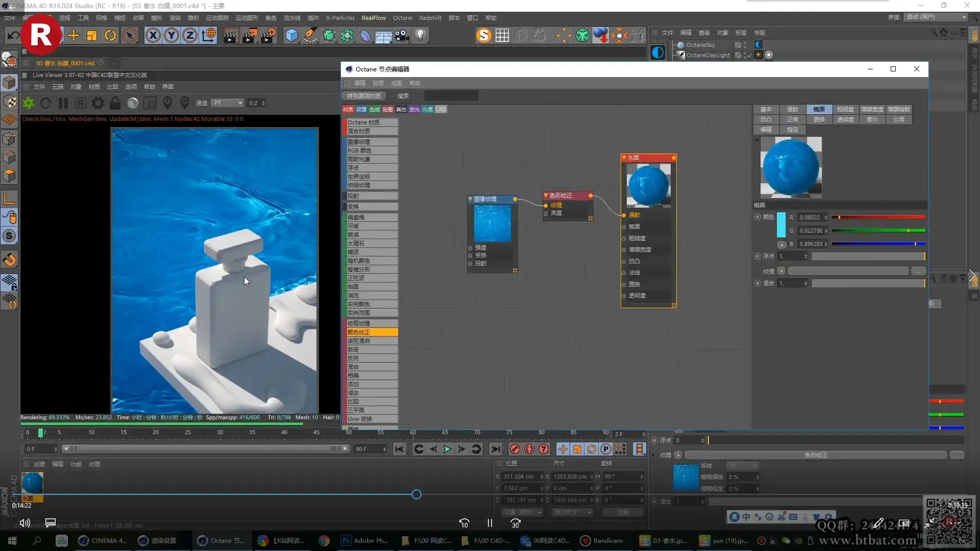980x551 pixels.
Task: Click the Bandicam icon on the Windows taskbar
Action: (584, 540)
